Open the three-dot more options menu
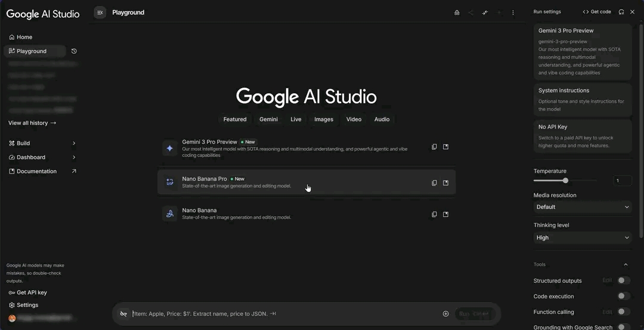Screen dimensions: 644x330 [513, 13]
